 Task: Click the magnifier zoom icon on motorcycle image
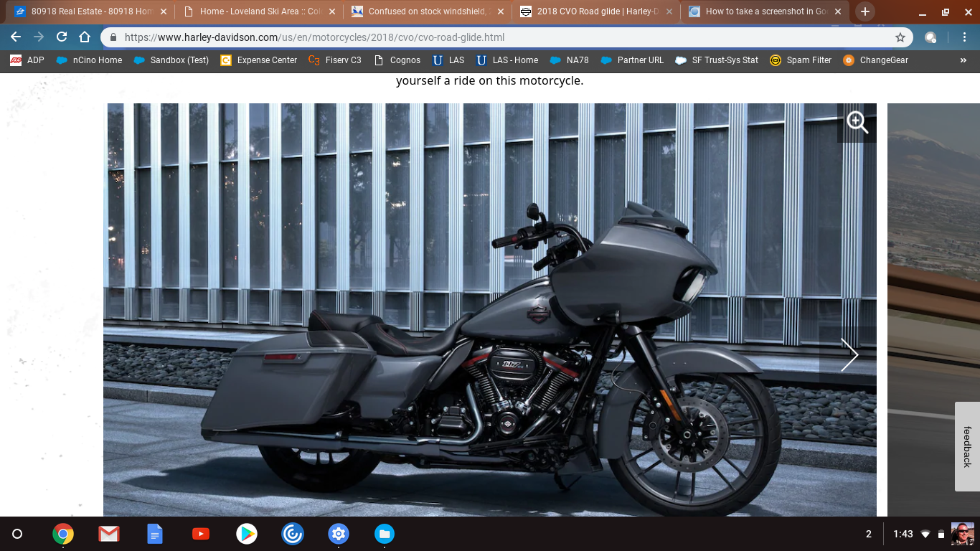coord(857,123)
